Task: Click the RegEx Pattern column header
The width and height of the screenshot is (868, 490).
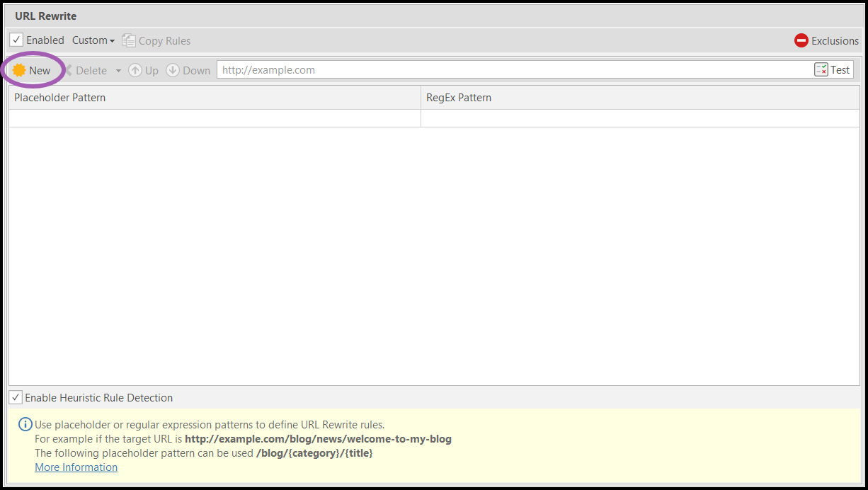Action: (459, 98)
